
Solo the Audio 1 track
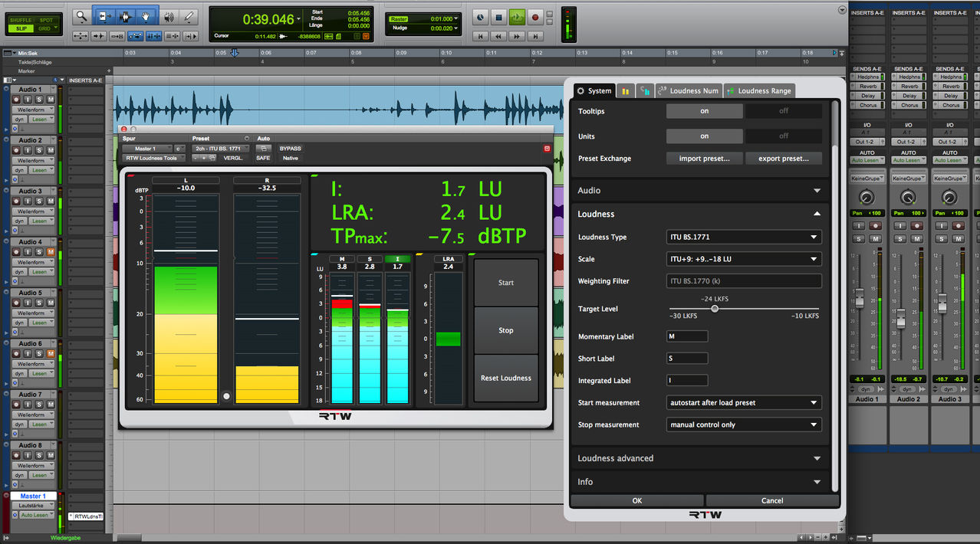[38, 100]
